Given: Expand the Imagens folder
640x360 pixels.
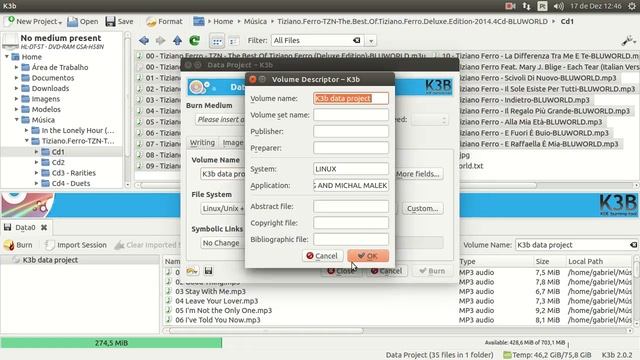Looking at the screenshot, I should [16, 99].
